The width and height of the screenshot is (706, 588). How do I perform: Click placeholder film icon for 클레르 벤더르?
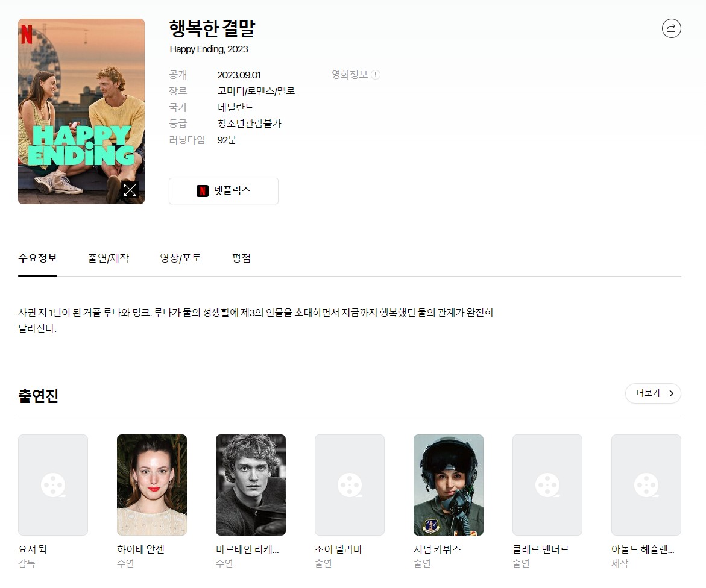(547, 485)
